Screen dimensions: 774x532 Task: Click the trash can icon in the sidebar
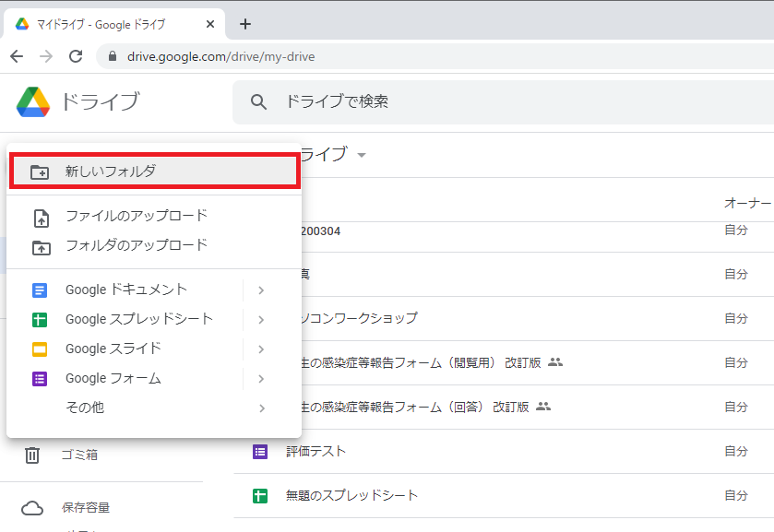(32, 455)
